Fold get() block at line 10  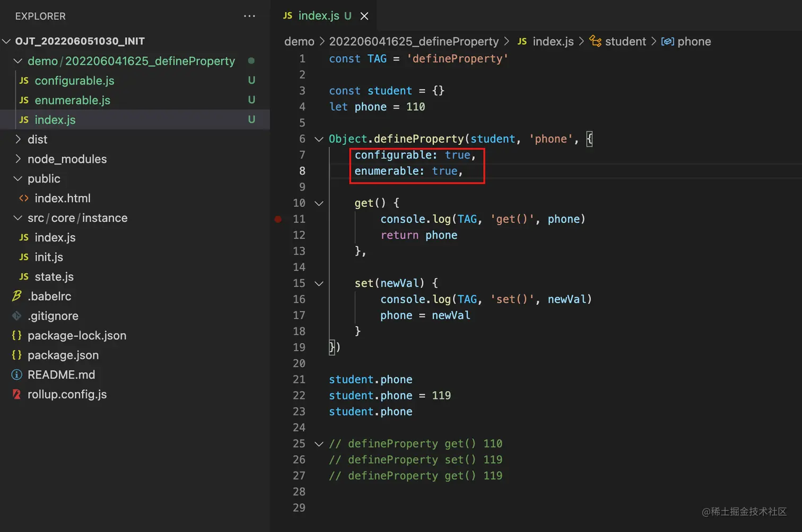319,203
